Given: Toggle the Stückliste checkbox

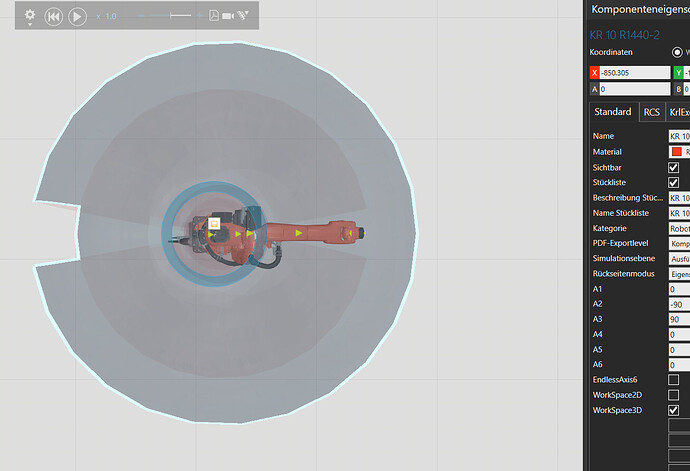Looking at the screenshot, I should 674,183.
